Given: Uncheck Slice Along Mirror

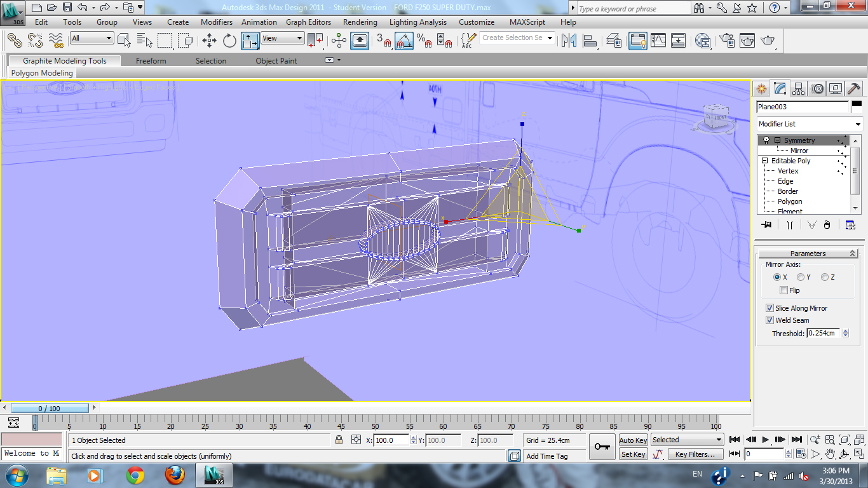Looking at the screenshot, I should (x=770, y=308).
